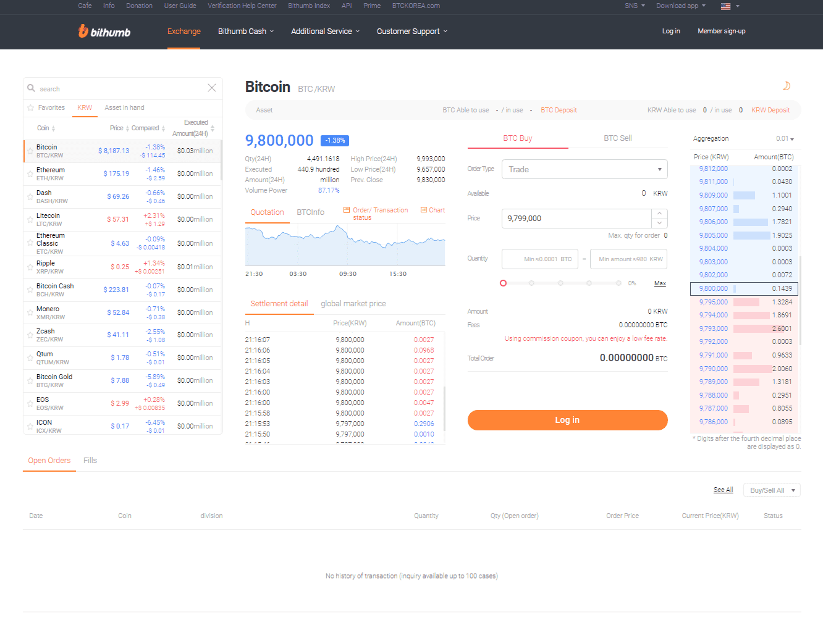Click Log in in the header
This screenshot has height=644, width=823.
(x=671, y=31)
